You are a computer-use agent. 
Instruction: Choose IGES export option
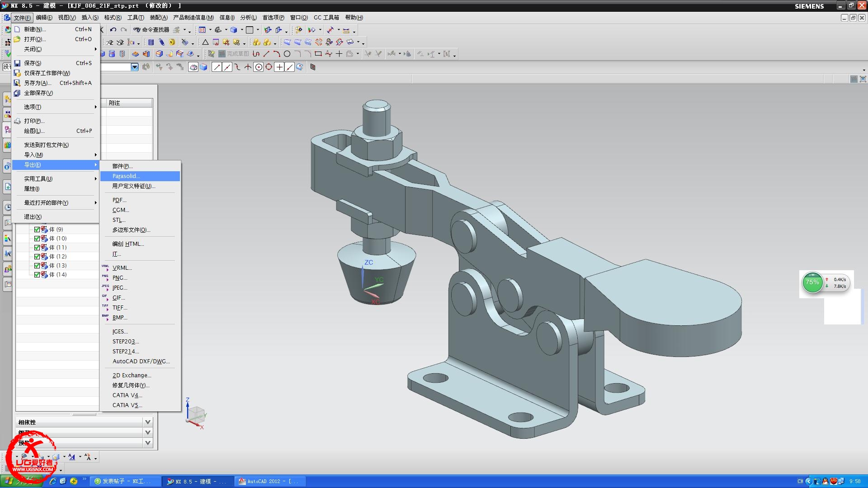tap(140, 332)
